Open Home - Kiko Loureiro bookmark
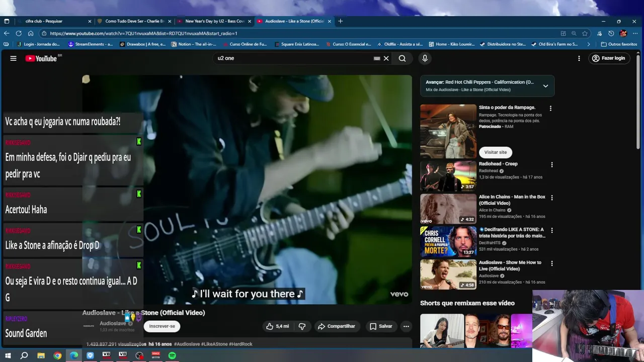The height and width of the screenshot is (362, 644). [x=451, y=44]
